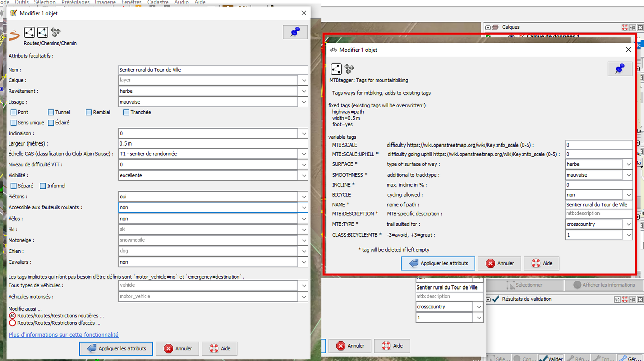644x361 pixels.
Task: Detach the Résultats de validation panel
Action: [632, 299]
